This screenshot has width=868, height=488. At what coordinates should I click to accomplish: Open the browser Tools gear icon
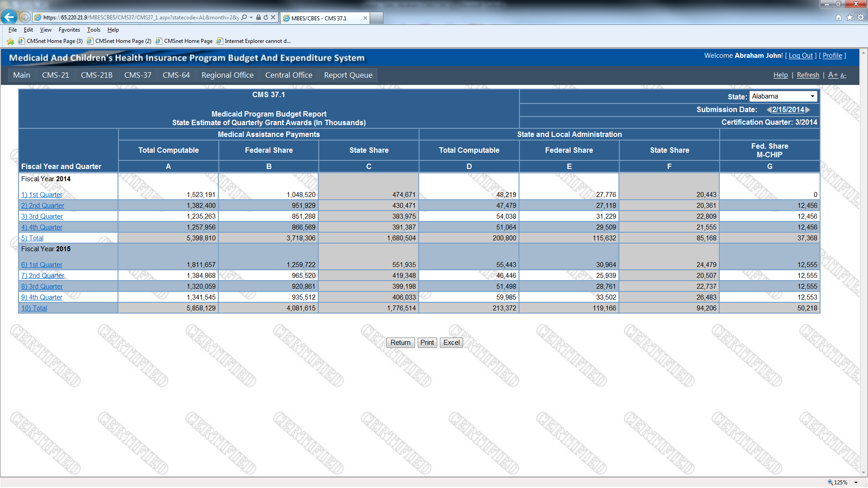point(861,17)
